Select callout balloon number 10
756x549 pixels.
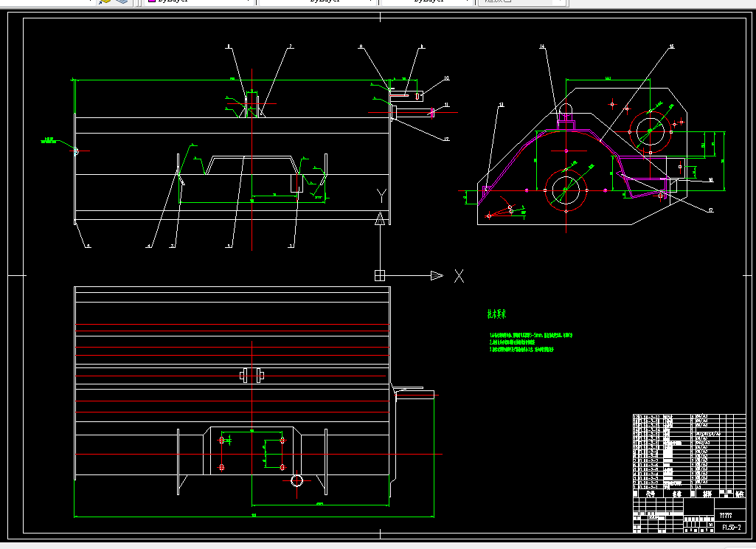click(x=446, y=77)
